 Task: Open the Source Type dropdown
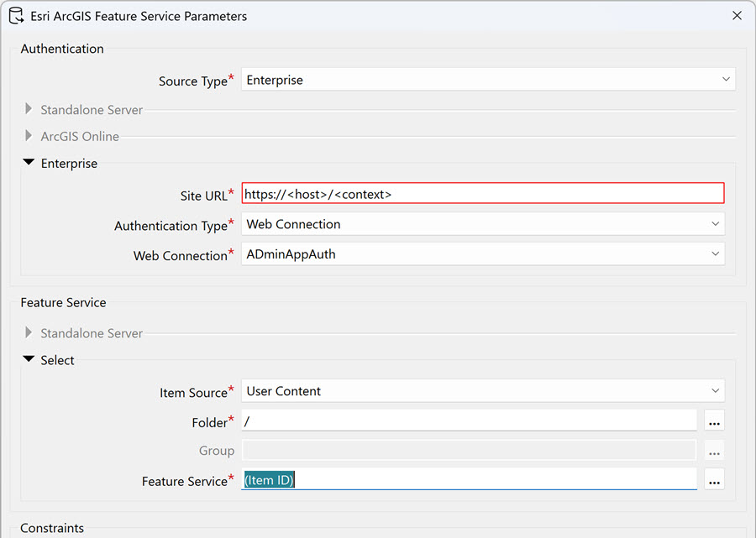point(488,80)
